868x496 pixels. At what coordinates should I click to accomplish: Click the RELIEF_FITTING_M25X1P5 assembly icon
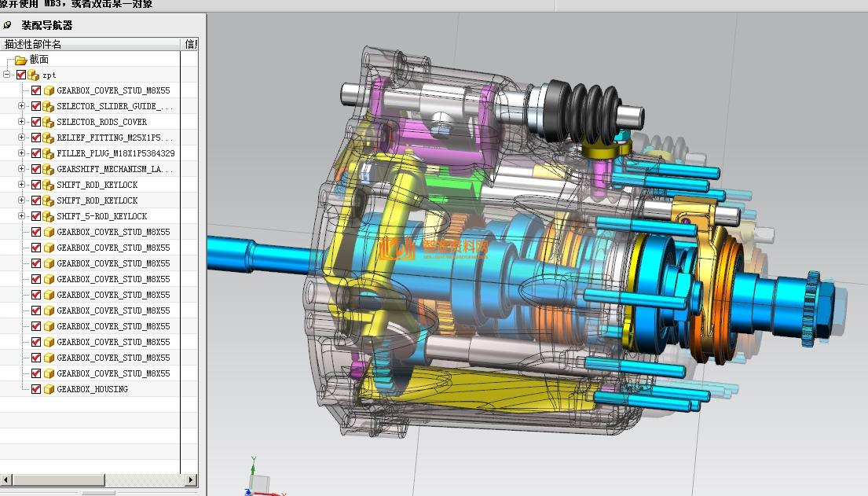coord(48,138)
